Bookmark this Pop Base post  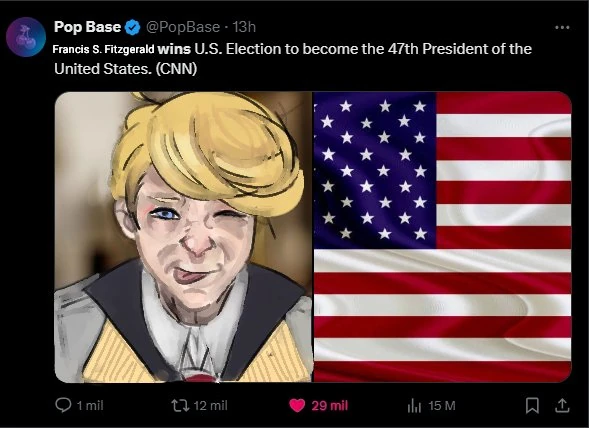tap(532, 405)
